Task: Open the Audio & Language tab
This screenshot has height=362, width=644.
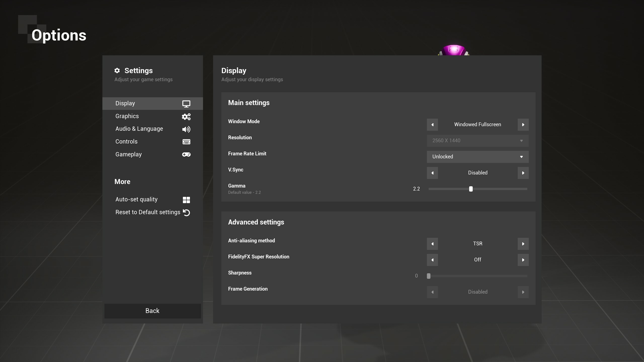Action: 152,129
